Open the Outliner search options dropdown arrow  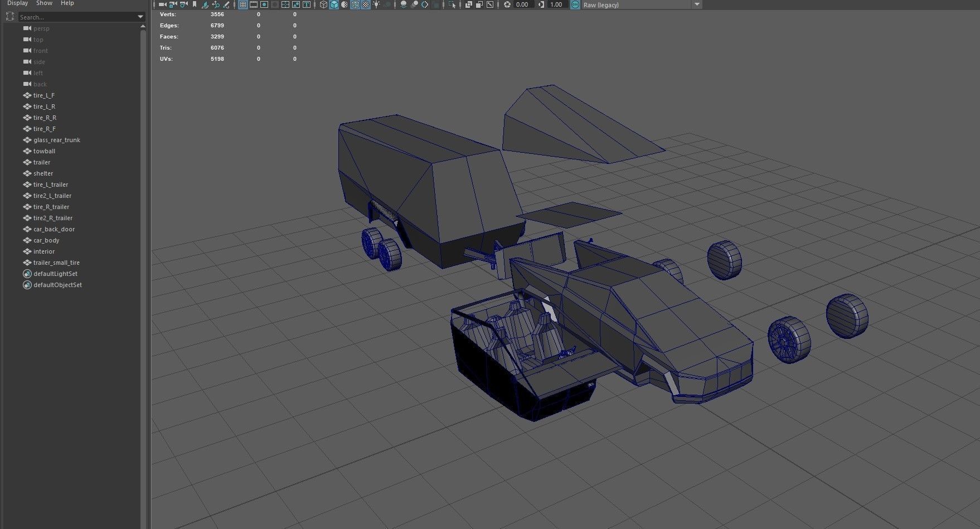140,17
